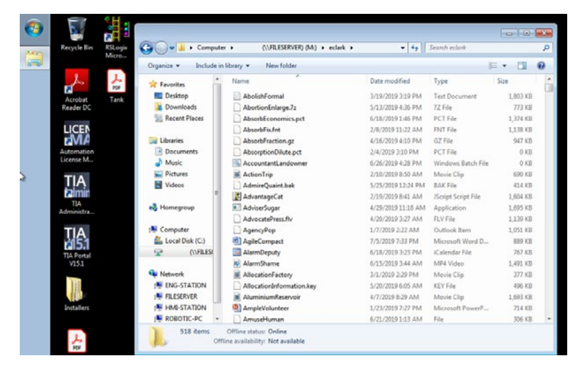Select Favorites in the navigation pane
588x367 pixels.
tap(167, 84)
